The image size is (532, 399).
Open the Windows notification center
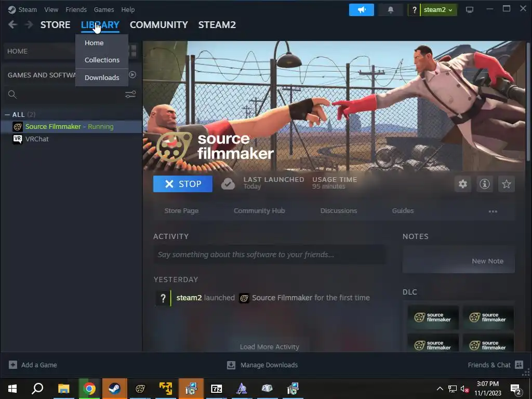(516, 389)
